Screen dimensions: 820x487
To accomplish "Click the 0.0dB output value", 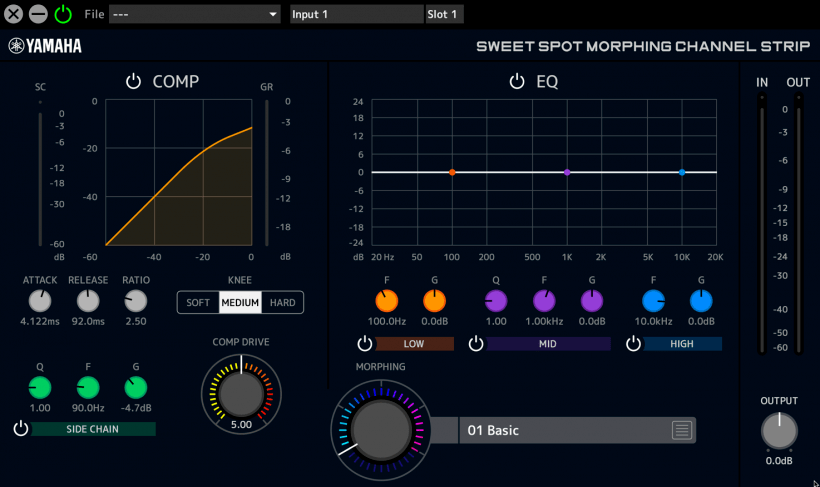I will pyautogui.click(x=779, y=461).
